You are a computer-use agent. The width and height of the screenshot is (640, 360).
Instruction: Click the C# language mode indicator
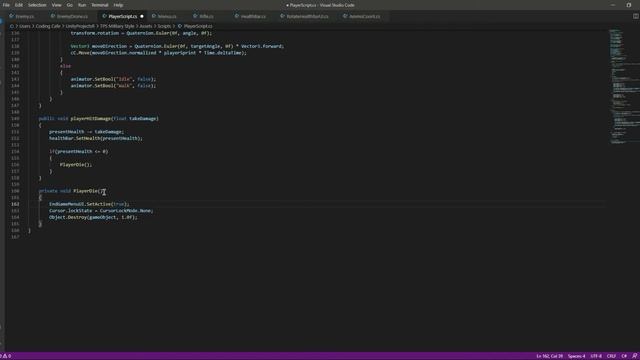click(x=624, y=356)
